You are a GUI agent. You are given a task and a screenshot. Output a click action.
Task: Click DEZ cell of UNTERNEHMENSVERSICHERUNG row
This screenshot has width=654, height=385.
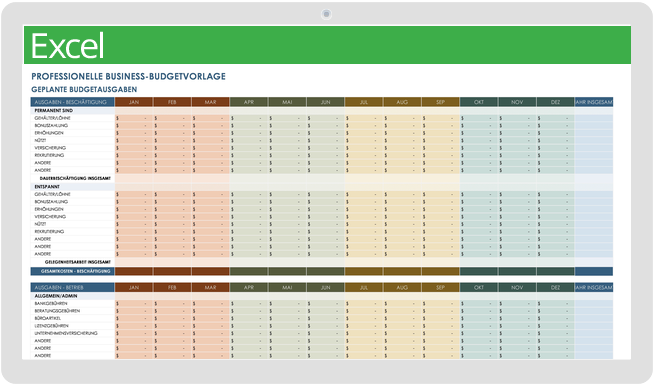(x=556, y=333)
